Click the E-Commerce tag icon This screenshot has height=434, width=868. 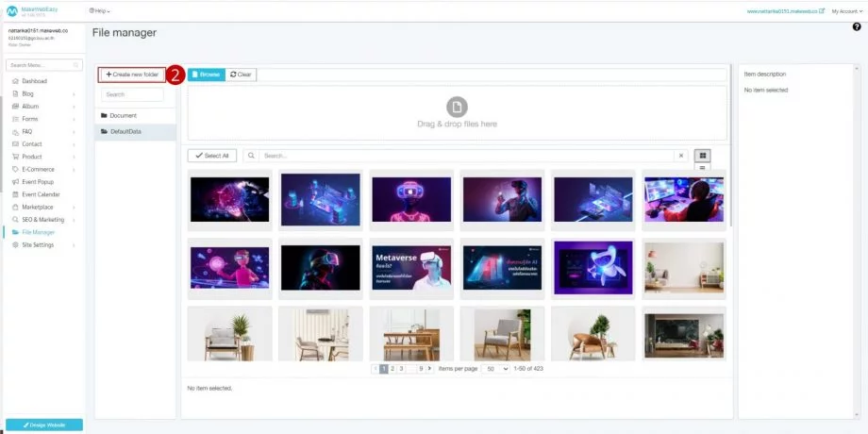(x=15, y=170)
